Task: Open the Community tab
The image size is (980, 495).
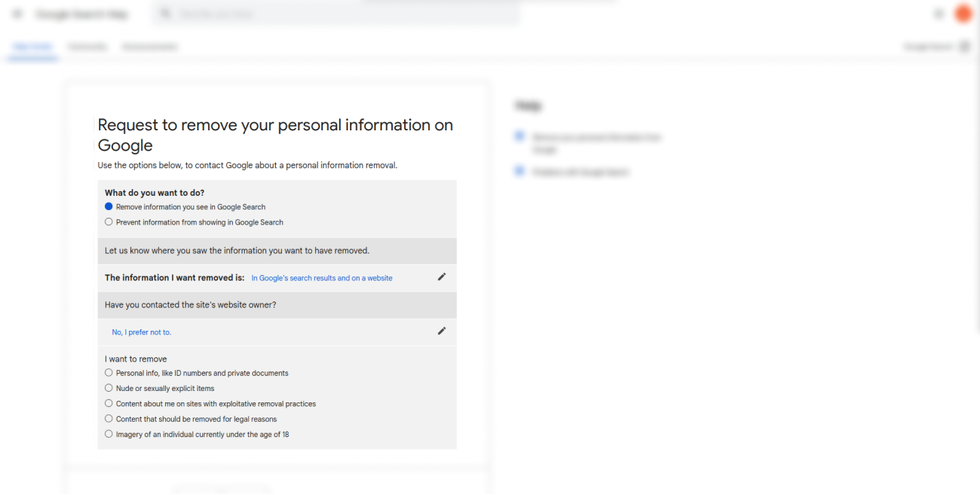Action: [87, 47]
